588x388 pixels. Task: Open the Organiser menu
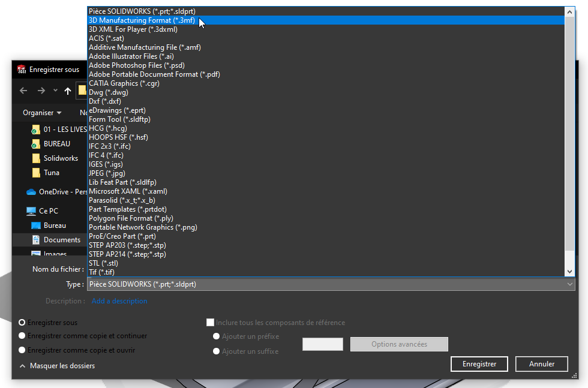click(x=42, y=113)
